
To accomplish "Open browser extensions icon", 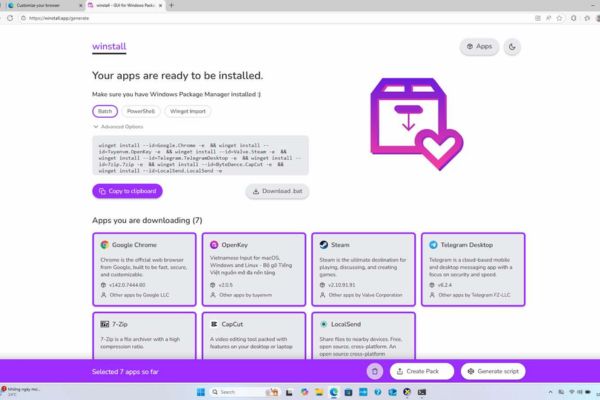I will (573, 18).
